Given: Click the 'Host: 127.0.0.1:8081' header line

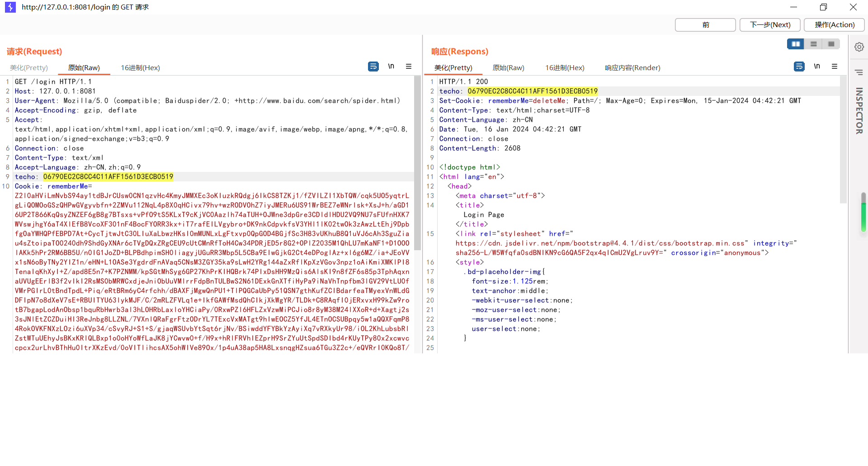Looking at the screenshot, I should [x=55, y=91].
